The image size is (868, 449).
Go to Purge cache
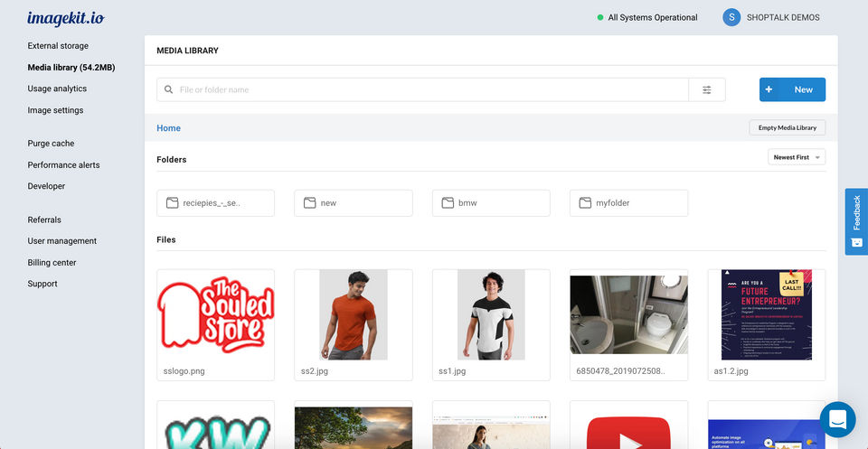(x=51, y=144)
